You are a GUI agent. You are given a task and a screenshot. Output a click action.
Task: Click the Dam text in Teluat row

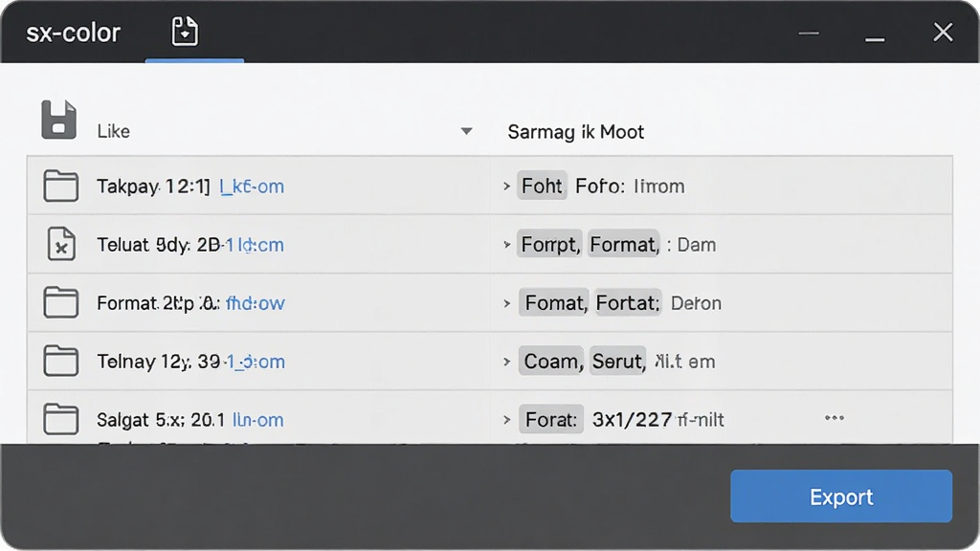click(x=697, y=245)
